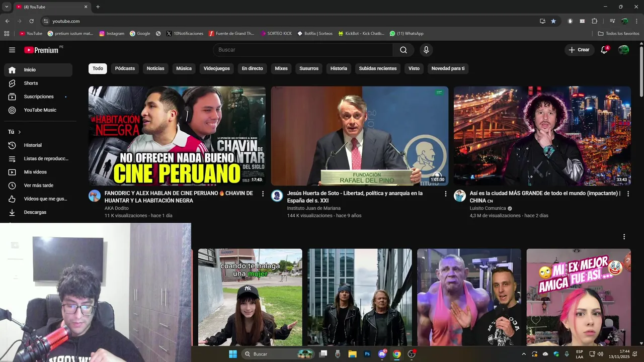Select the Subidas recientes filter chip
The width and height of the screenshot is (644, 362).
pyautogui.click(x=378, y=68)
